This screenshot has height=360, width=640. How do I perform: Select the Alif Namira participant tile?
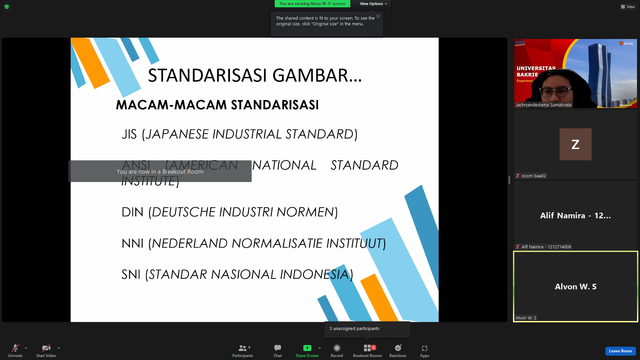[x=575, y=216]
